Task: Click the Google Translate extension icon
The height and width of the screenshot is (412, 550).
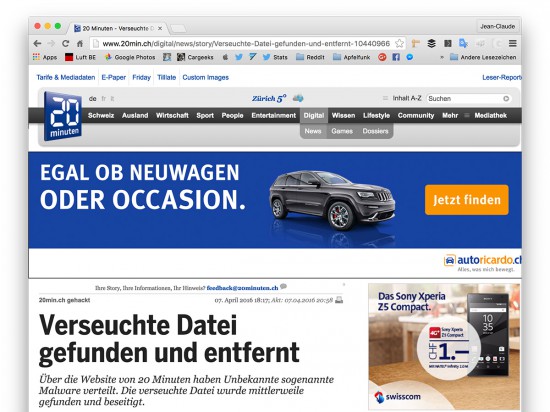Action: 463,43
